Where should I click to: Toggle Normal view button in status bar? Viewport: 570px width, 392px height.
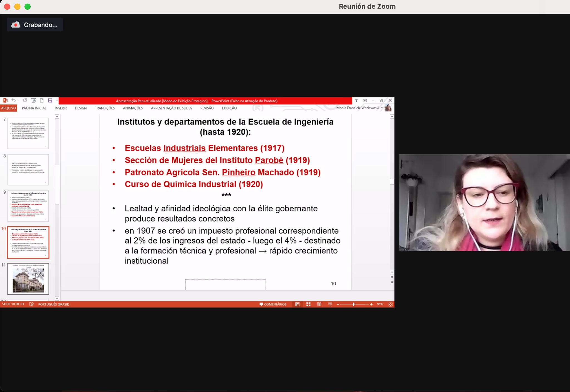pos(297,304)
